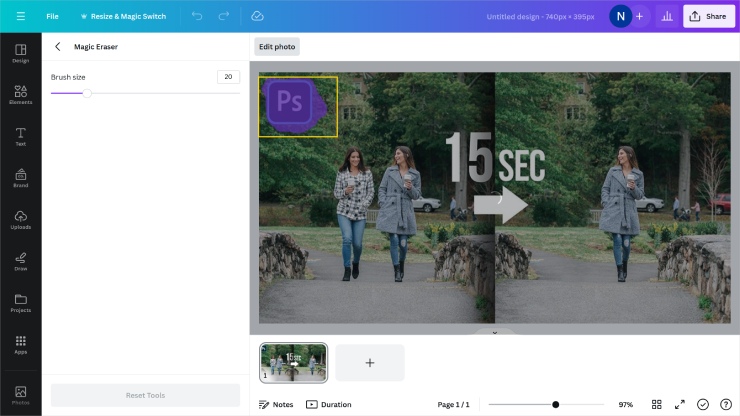Open the analytics chart icon
Screen dimensions: 740x416
(x=667, y=17)
